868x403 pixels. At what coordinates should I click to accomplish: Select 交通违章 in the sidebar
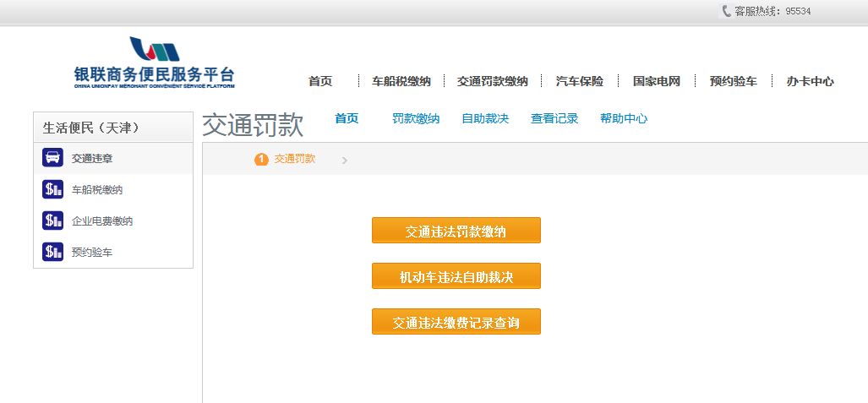[x=113, y=158]
